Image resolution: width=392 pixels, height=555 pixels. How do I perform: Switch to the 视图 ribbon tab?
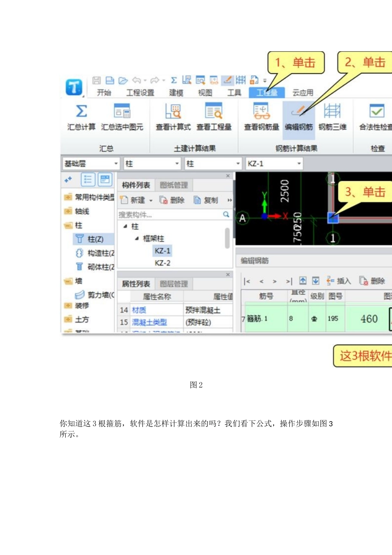[205, 92]
